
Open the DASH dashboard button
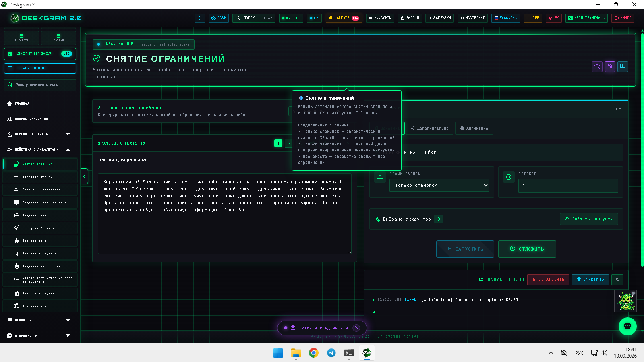click(x=219, y=18)
